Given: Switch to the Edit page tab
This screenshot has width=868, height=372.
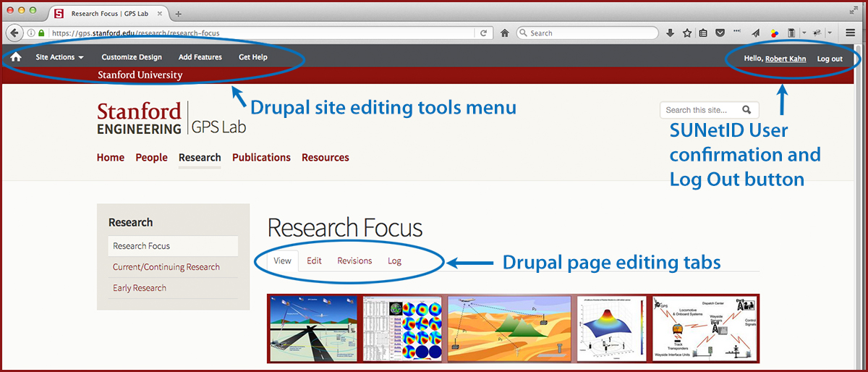Looking at the screenshot, I should (314, 261).
